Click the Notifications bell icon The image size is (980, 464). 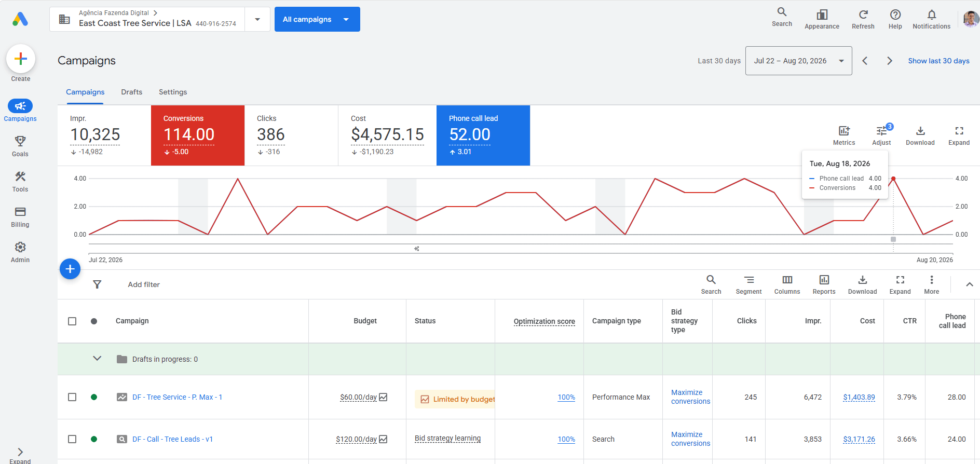931,15
